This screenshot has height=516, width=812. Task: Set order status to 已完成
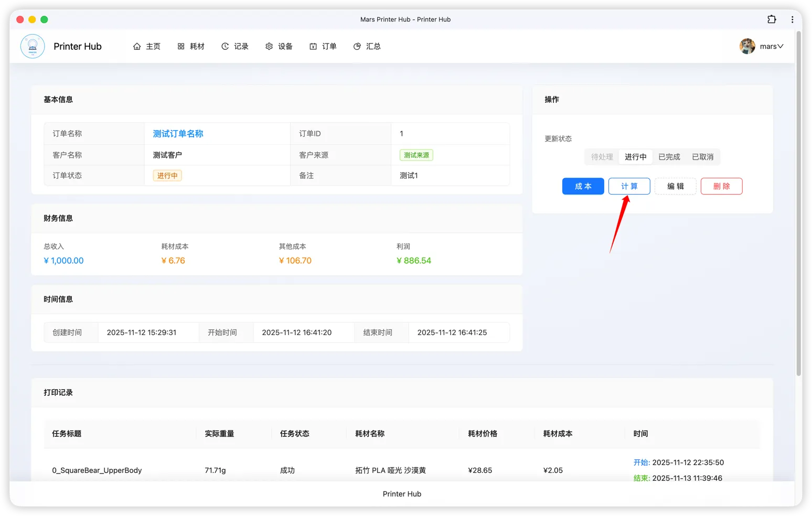pos(669,156)
